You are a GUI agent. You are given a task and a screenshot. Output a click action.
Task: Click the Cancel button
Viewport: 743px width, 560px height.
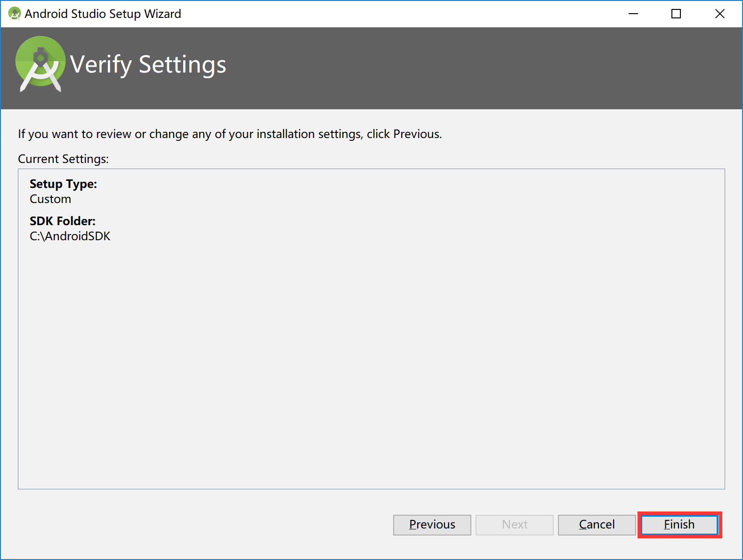point(597,525)
